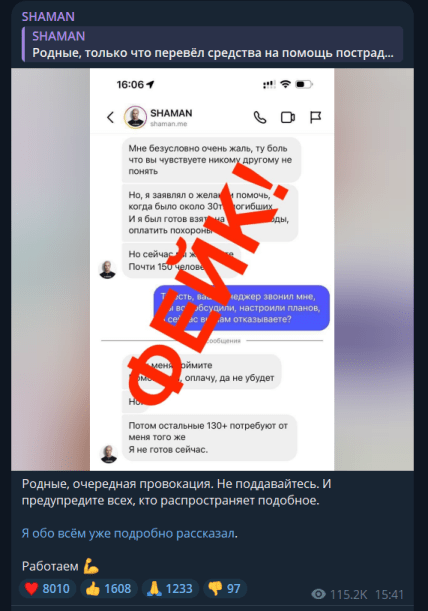Viewport: 428px width, 611px height.
Task: Toggle the thumbs down reaction 97
Action: point(225,588)
